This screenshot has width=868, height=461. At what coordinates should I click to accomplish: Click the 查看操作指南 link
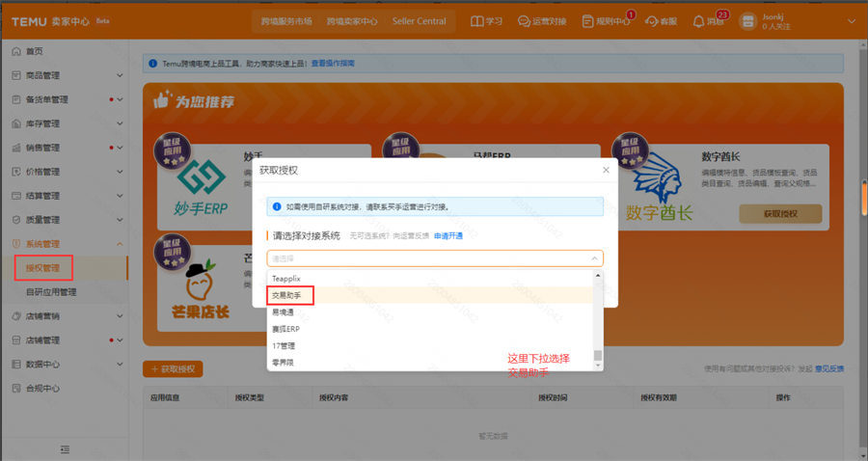(x=333, y=64)
